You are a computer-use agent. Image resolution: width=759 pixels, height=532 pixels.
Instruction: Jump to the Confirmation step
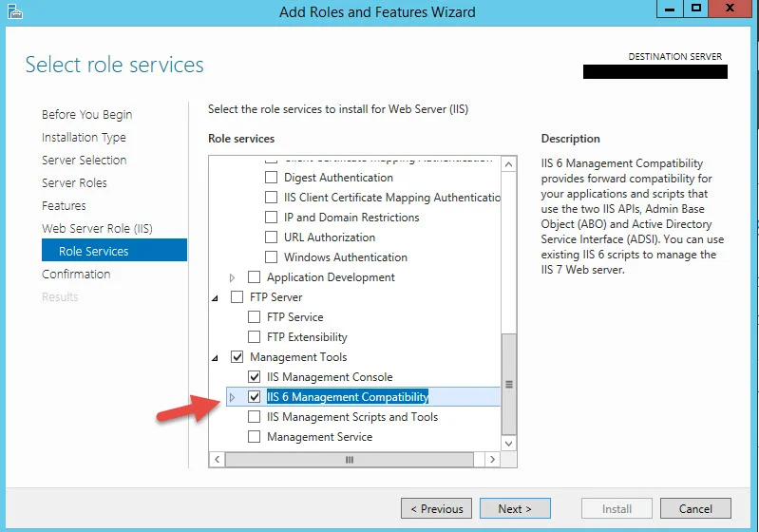[76, 274]
